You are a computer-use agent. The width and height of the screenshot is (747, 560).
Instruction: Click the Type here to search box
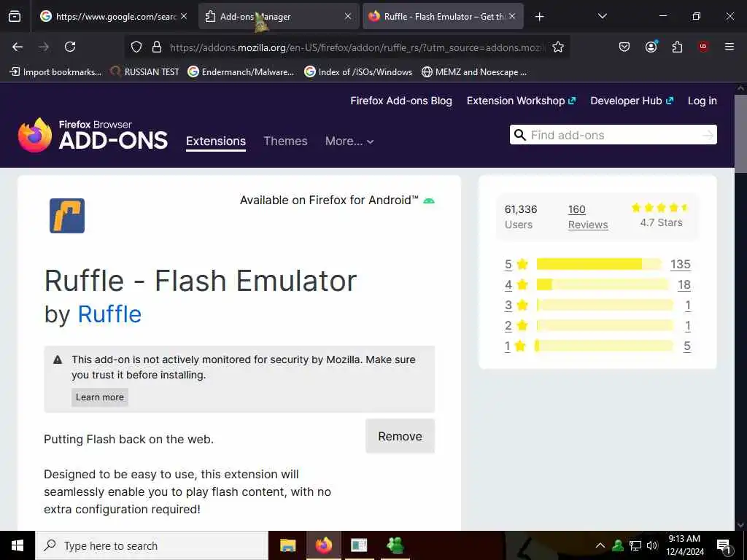[x=152, y=545]
